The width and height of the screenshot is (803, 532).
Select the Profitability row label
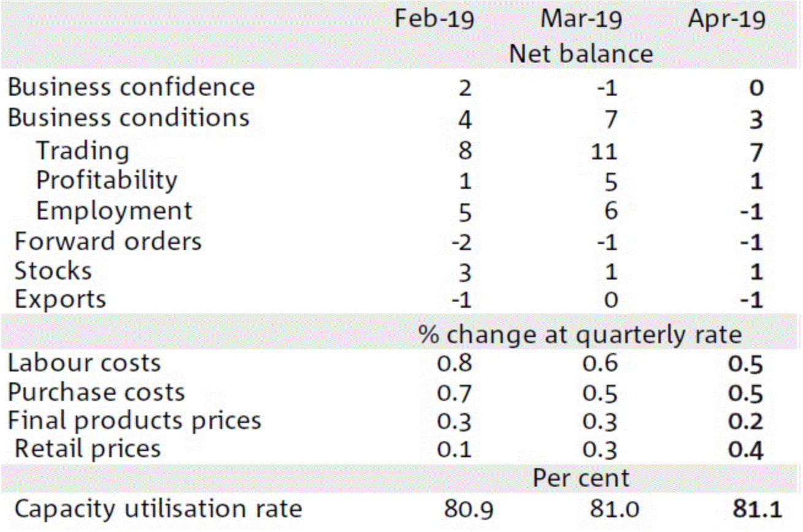(x=107, y=180)
